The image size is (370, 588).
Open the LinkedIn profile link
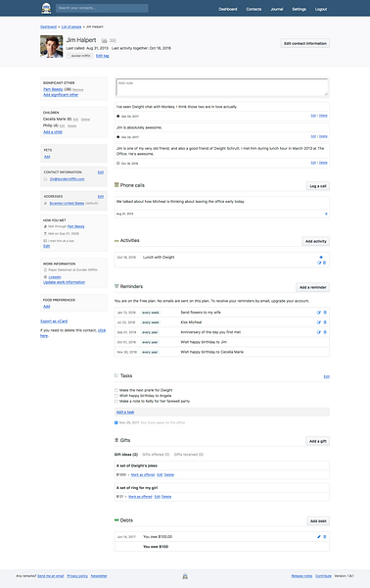pyautogui.click(x=55, y=277)
